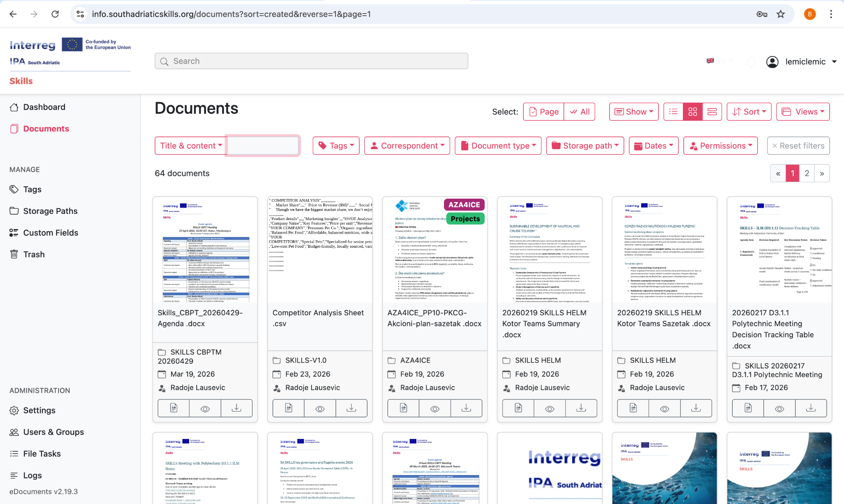The height and width of the screenshot is (504, 844).
Task: Open the Sort dropdown
Action: (x=749, y=111)
